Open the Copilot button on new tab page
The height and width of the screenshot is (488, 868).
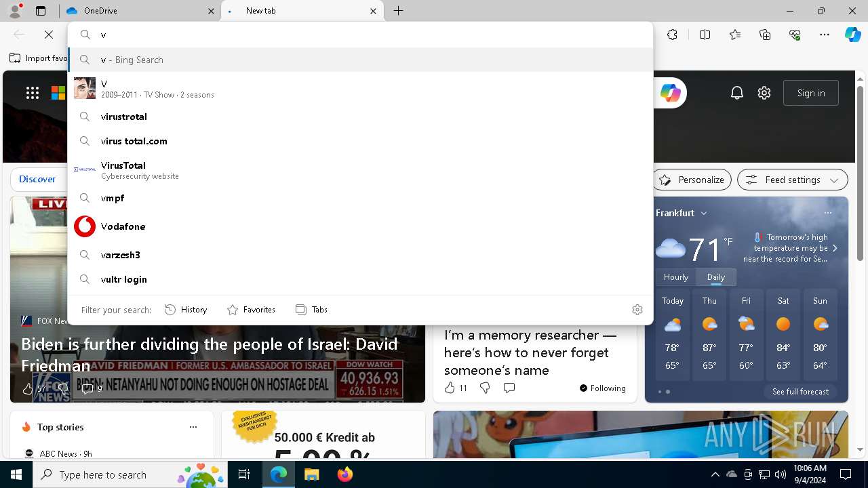(x=670, y=93)
